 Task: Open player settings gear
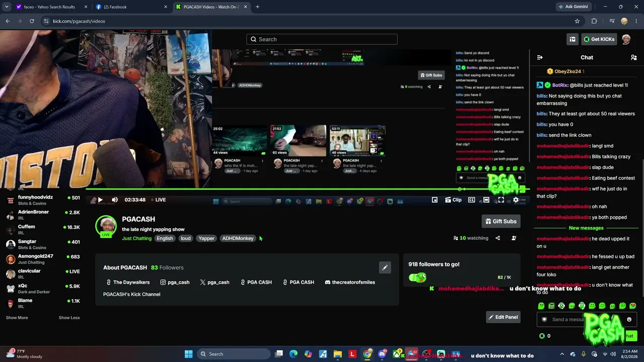tap(516, 200)
